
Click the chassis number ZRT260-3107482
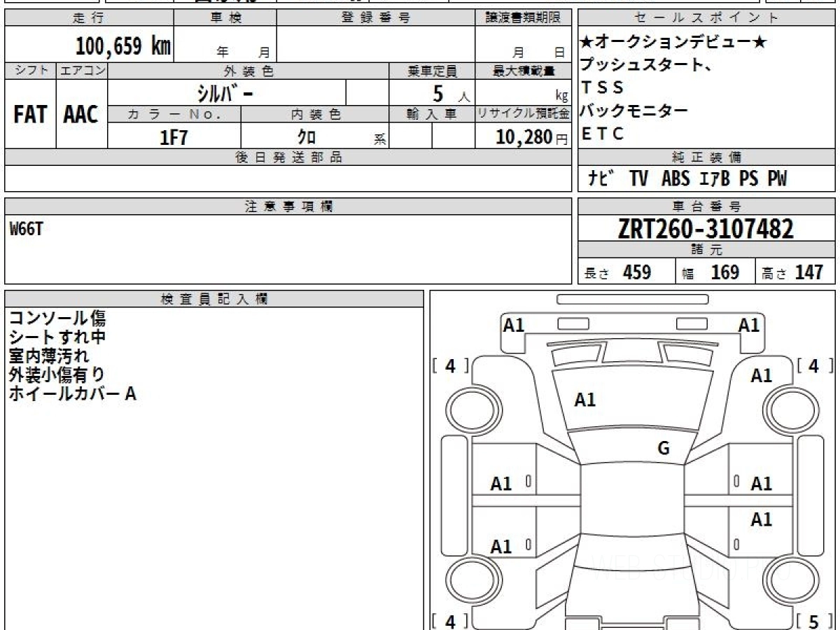pos(706,228)
